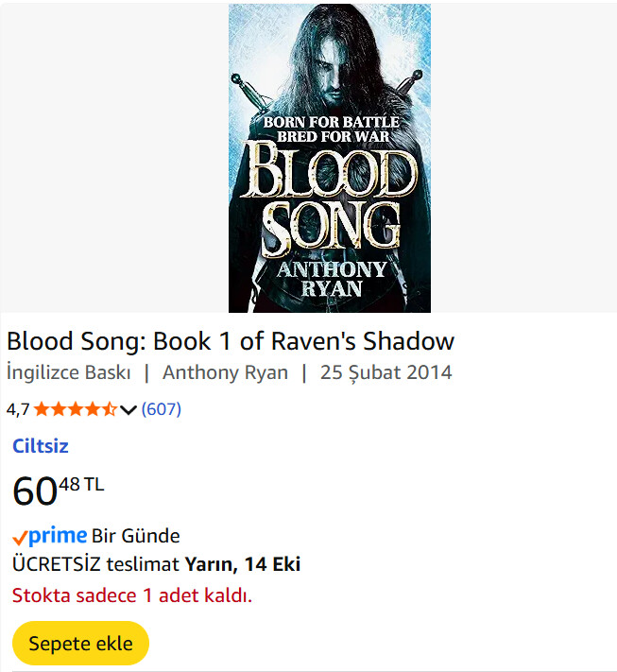Select the Ciltsiz paperback format link
Image resolution: width=617 pixels, height=672 pixels.
click(41, 446)
